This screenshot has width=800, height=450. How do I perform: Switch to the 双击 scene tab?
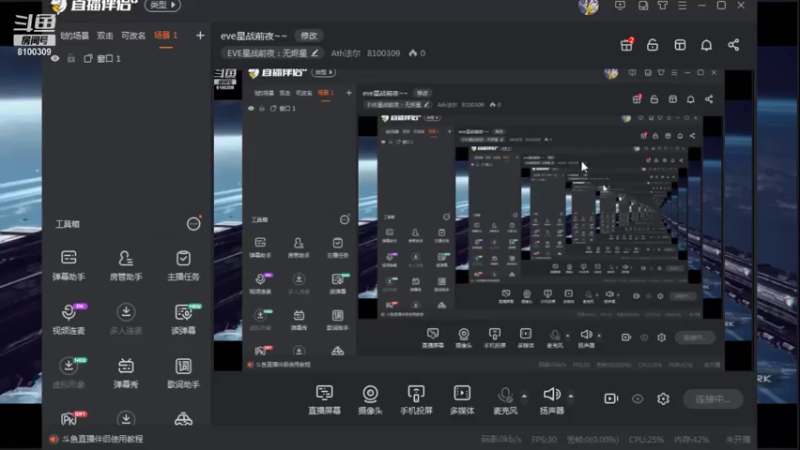coord(105,36)
